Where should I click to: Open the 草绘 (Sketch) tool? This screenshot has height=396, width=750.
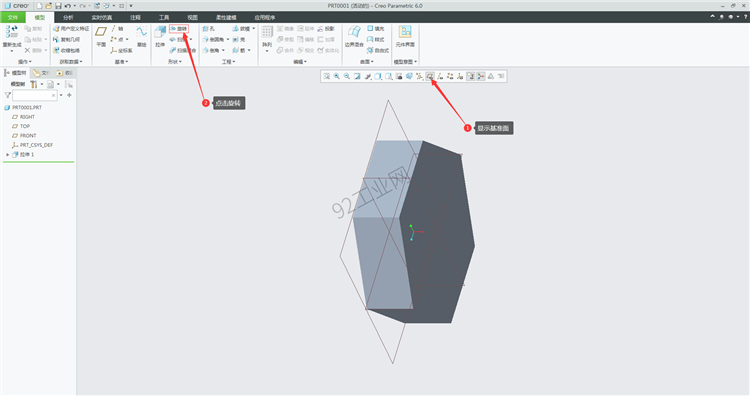click(142, 37)
